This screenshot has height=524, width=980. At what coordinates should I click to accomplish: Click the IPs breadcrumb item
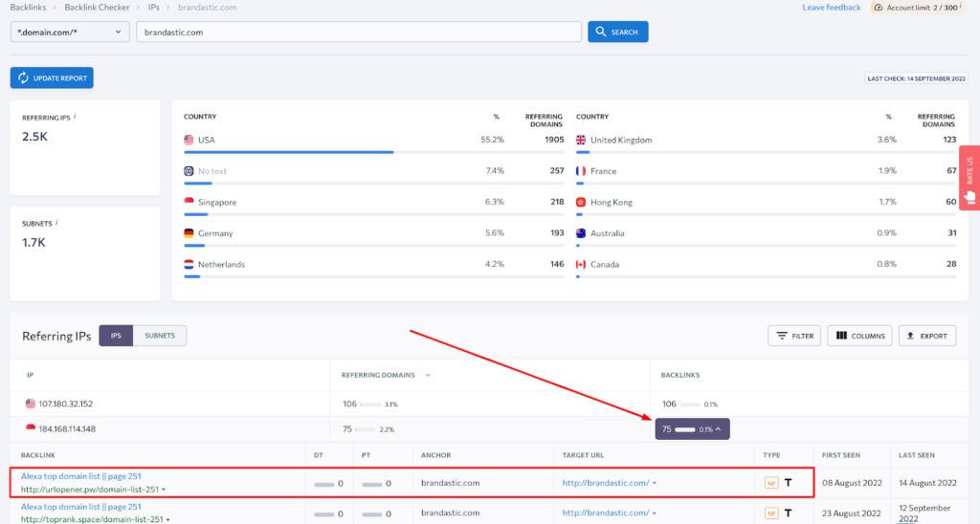coord(154,8)
